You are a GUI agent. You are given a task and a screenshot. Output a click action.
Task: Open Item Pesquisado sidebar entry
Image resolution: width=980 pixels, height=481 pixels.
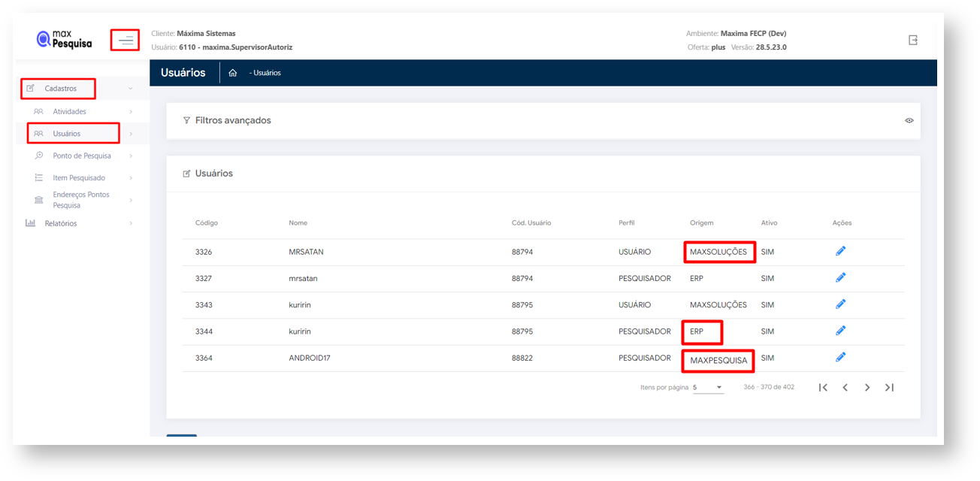point(79,178)
